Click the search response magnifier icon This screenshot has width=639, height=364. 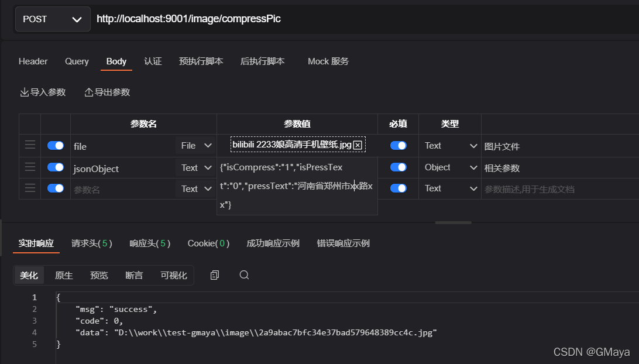[244, 275]
